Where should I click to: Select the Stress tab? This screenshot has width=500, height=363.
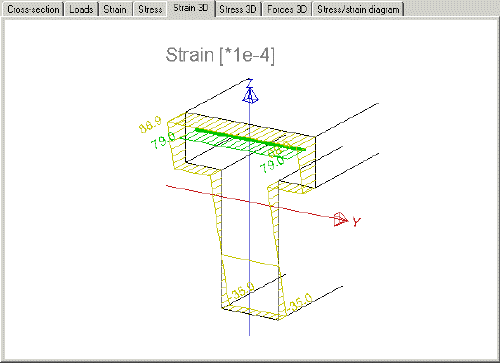coord(150,9)
